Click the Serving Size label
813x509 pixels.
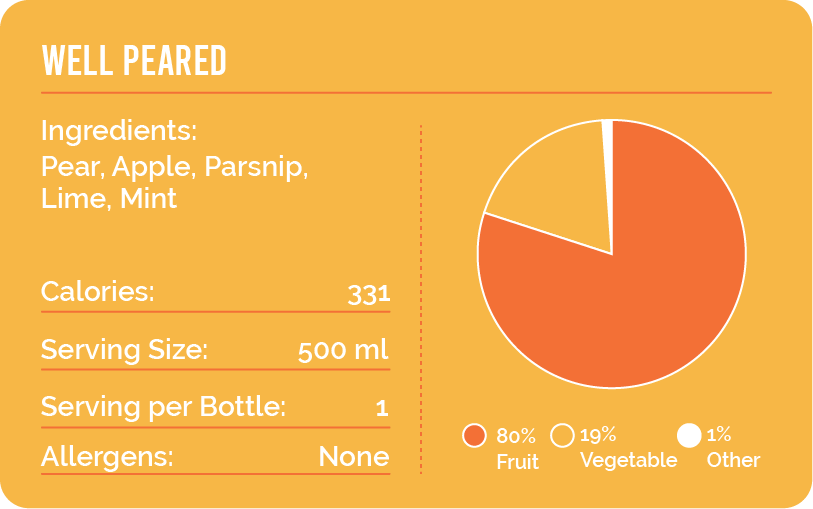[x=124, y=350]
